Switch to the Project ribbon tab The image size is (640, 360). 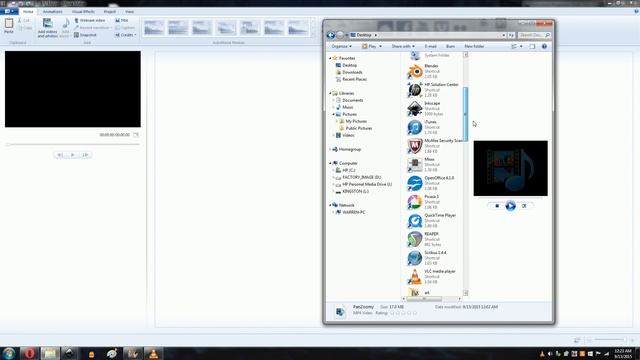[x=109, y=11]
